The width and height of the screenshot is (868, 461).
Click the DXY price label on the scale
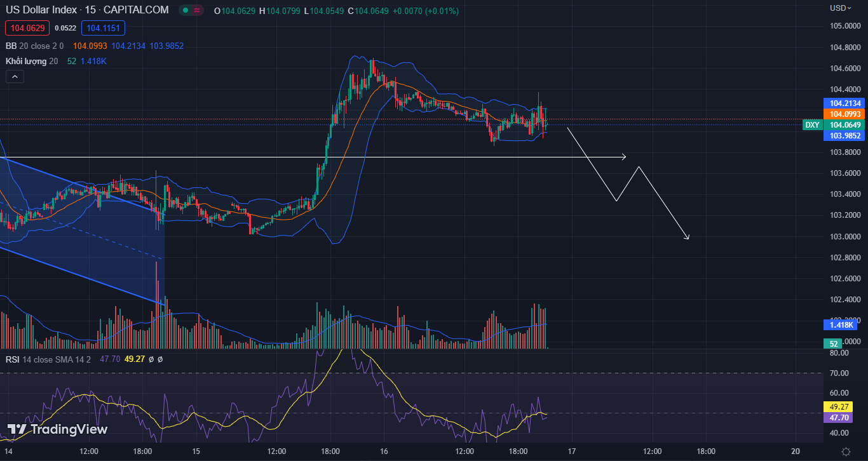[813, 125]
